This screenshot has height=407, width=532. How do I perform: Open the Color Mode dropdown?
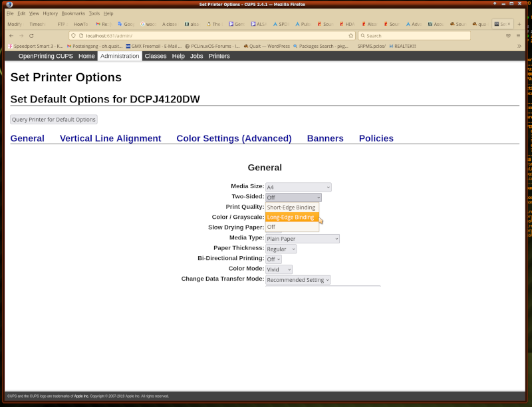pos(279,269)
